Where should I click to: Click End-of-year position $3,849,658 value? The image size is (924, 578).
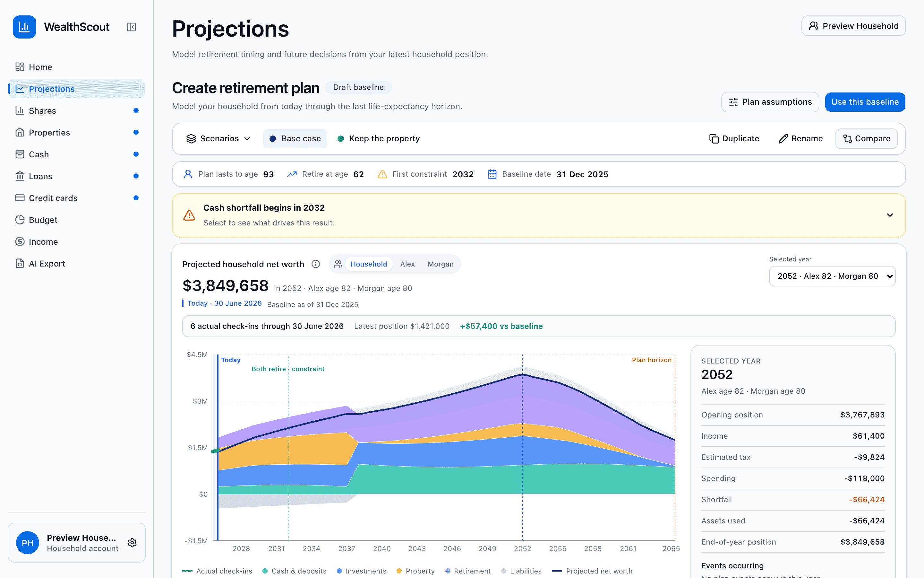pos(862,542)
